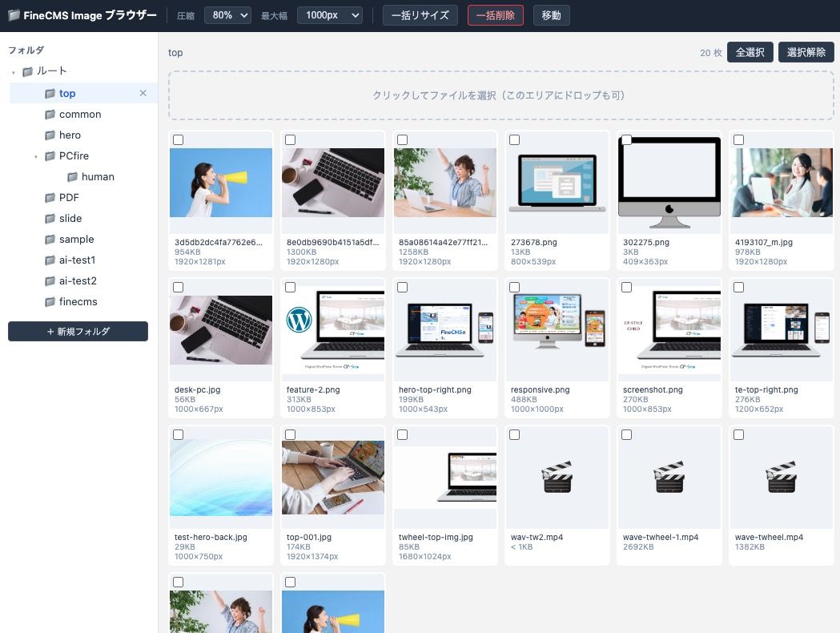Open the ai-test1 folder
This screenshot has height=633, width=840.
(77, 260)
